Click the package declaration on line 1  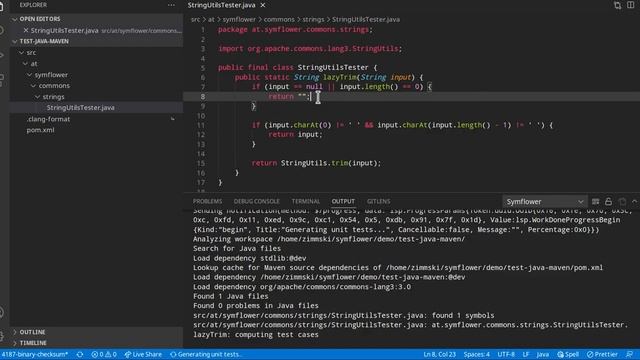click(x=295, y=29)
